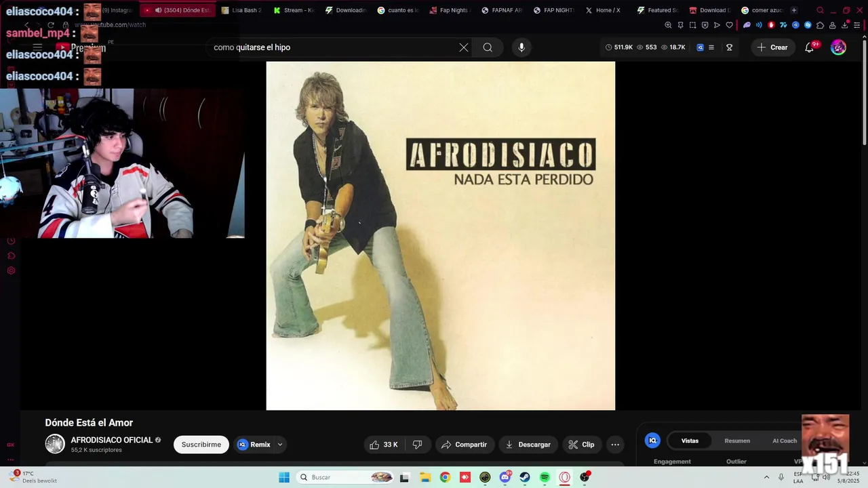This screenshot has width=868, height=488.
Task: Click the Compartir share button
Action: [465, 445]
